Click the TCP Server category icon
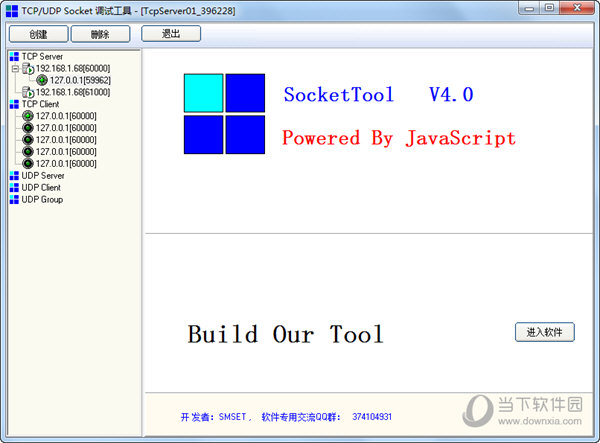 [x=14, y=57]
